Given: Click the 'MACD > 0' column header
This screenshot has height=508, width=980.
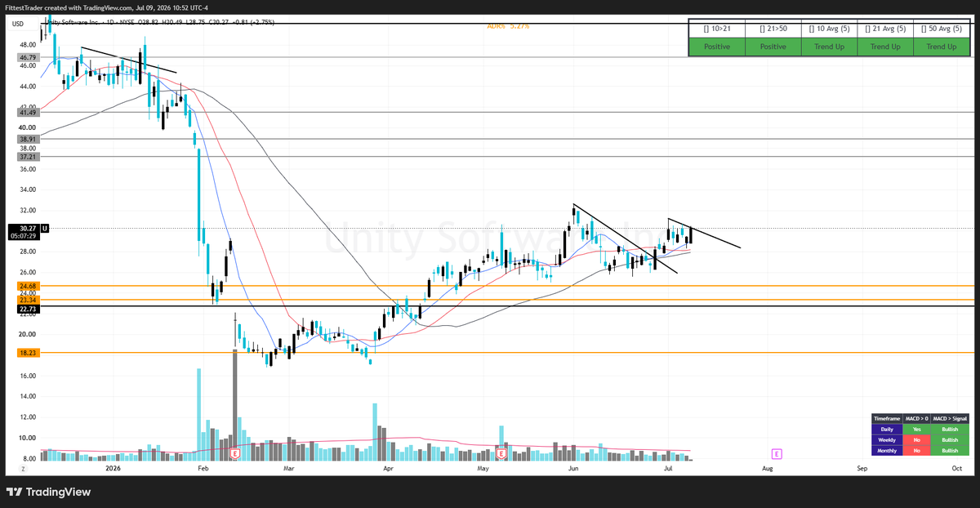Looking at the screenshot, I should pyautogui.click(x=915, y=418).
